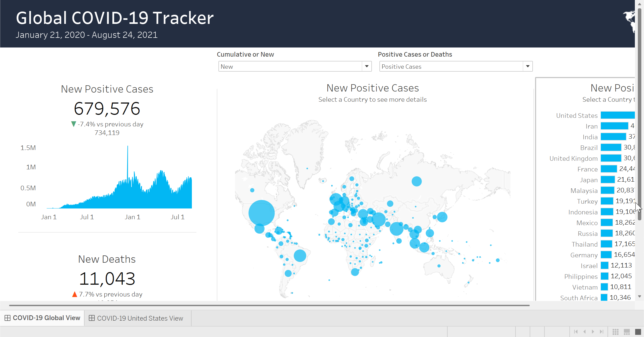The width and height of the screenshot is (644, 337).
Task: Show the filmstrip view icon
Action: 627,332
